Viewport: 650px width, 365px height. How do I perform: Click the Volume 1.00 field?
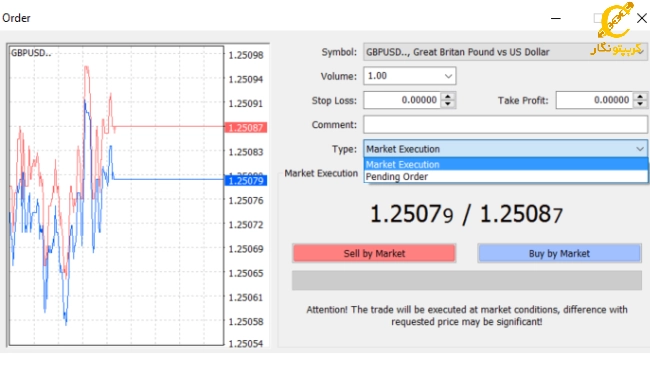coord(410,76)
